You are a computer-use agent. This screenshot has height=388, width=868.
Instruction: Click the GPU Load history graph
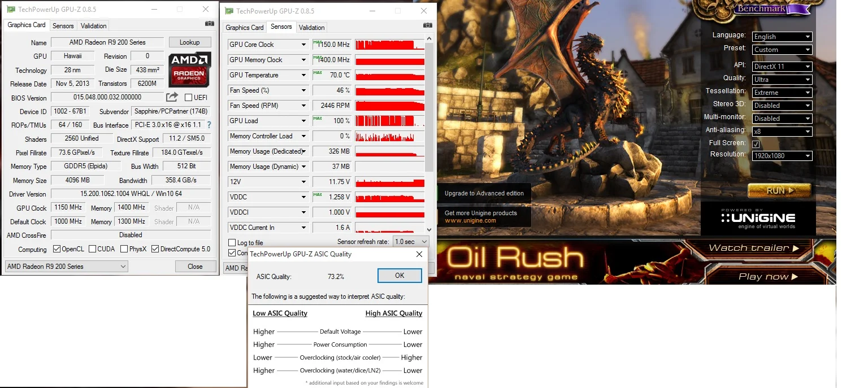(390, 121)
